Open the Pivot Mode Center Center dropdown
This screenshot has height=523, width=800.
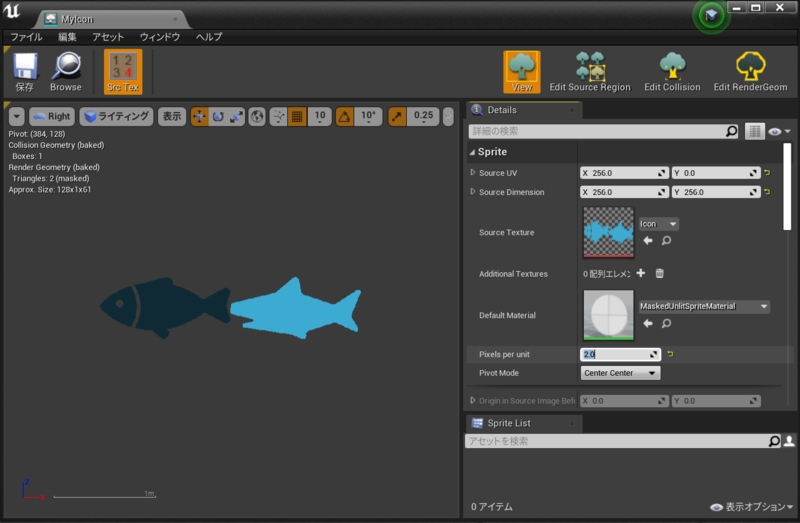pos(620,373)
